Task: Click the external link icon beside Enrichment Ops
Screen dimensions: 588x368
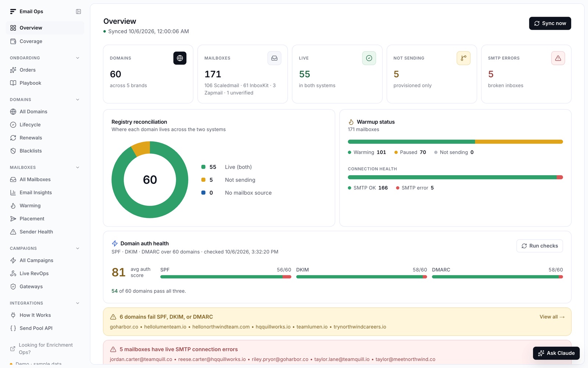Action: 12,348
